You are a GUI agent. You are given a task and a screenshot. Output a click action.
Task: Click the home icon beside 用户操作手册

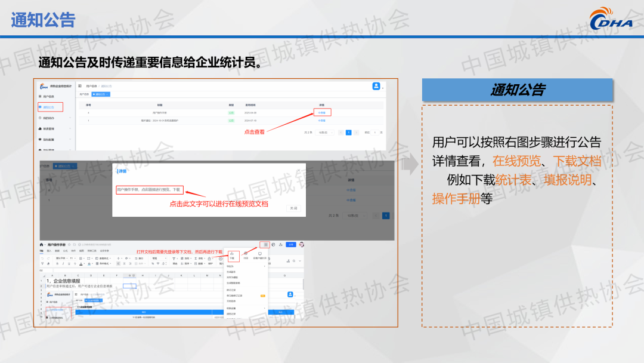[42, 245]
